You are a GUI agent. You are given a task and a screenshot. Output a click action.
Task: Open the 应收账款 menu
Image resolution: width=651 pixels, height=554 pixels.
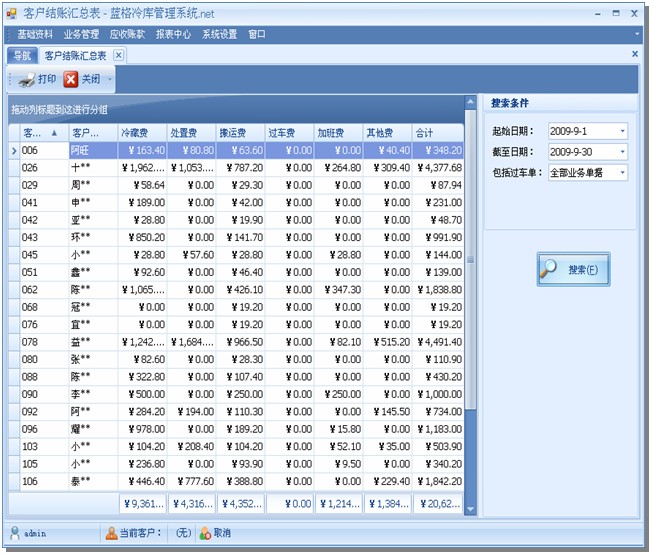(x=127, y=34)
